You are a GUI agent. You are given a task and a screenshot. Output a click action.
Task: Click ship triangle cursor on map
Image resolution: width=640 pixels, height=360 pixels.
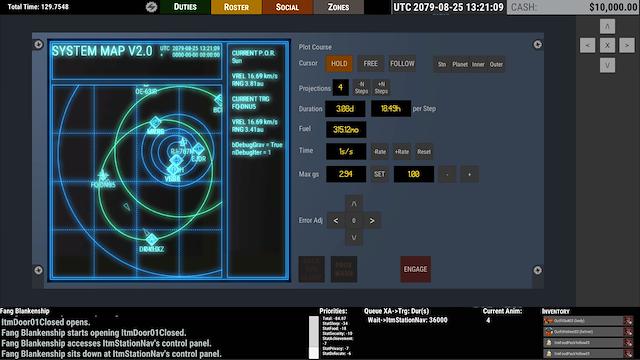(127, 207)
